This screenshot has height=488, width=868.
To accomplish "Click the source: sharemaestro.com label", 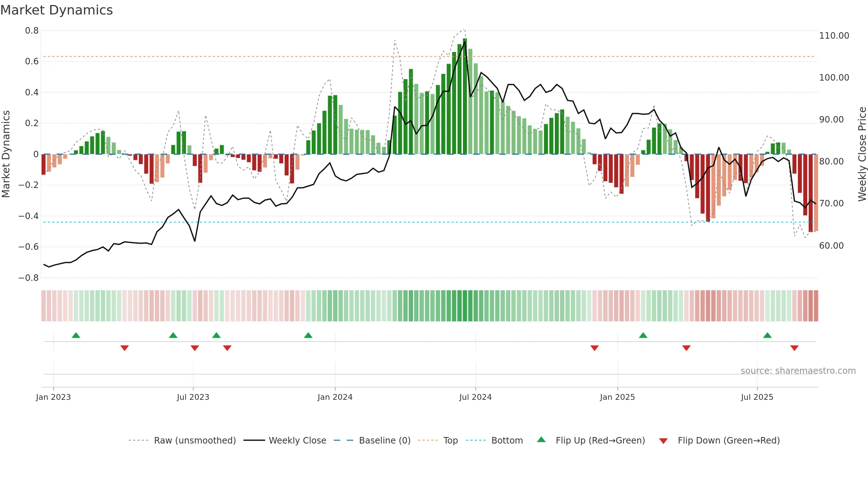I will click(x=798, y=371).
